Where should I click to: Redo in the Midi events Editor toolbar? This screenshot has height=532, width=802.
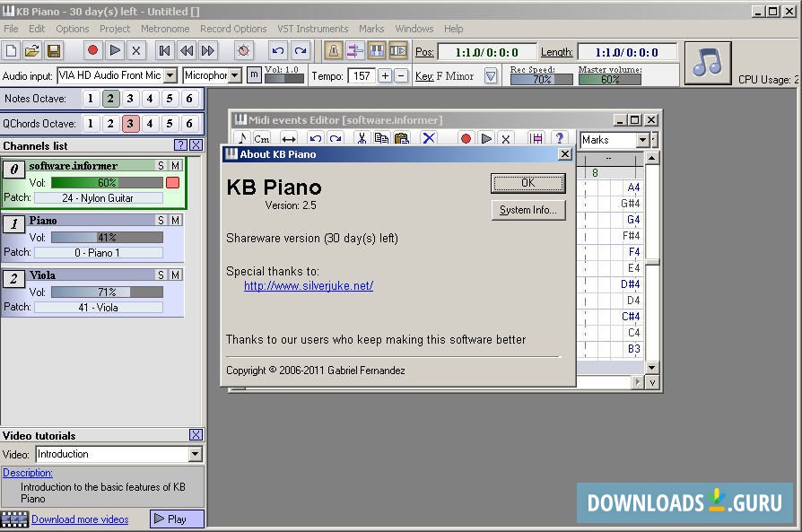coord(336,139)
